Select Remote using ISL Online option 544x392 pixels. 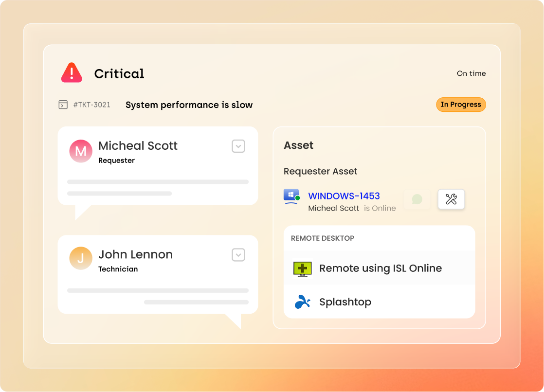click(x=380, y=268)
